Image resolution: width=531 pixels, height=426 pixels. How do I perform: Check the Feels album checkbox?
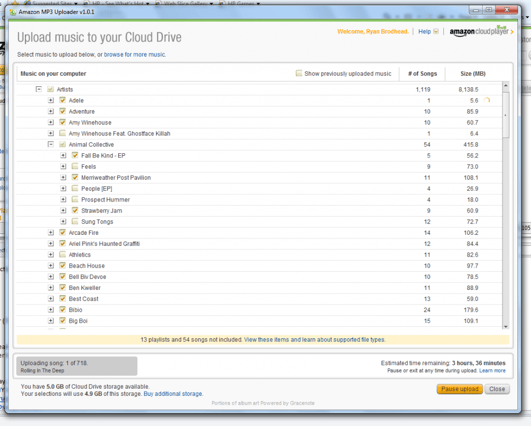point(75,166)
